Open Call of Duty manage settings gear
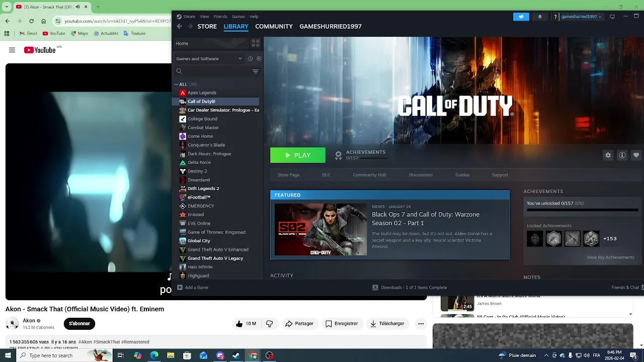The image size is (644, 362). pos(608,155)
